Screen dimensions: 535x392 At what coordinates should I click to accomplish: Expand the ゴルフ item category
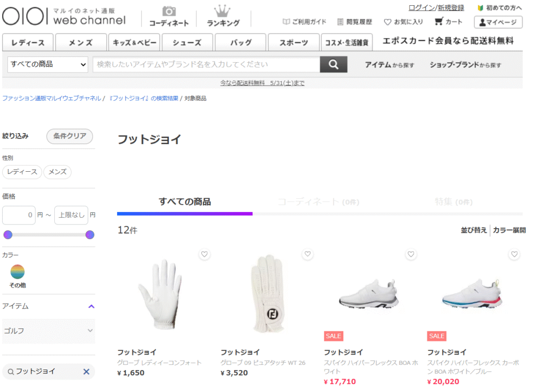coord(49,330)
